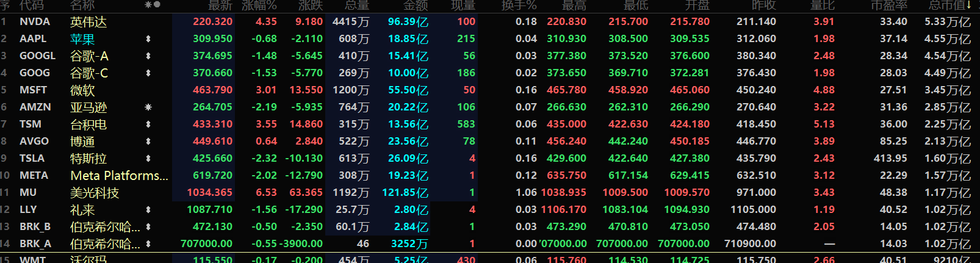Select the GOOG ticker code
This screenshot has width=980, height=263.
[x=35, y=73]
